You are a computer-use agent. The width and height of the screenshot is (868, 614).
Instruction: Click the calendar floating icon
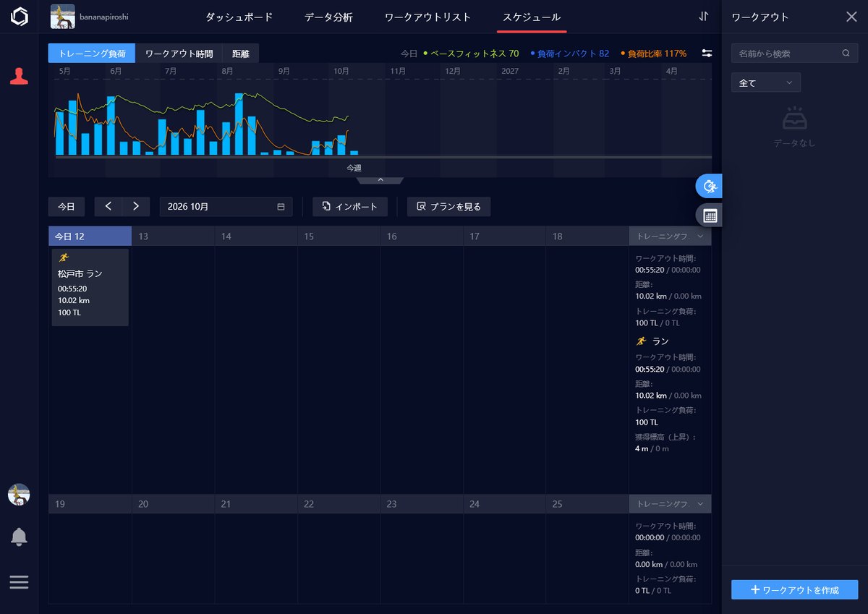(709, 215)
